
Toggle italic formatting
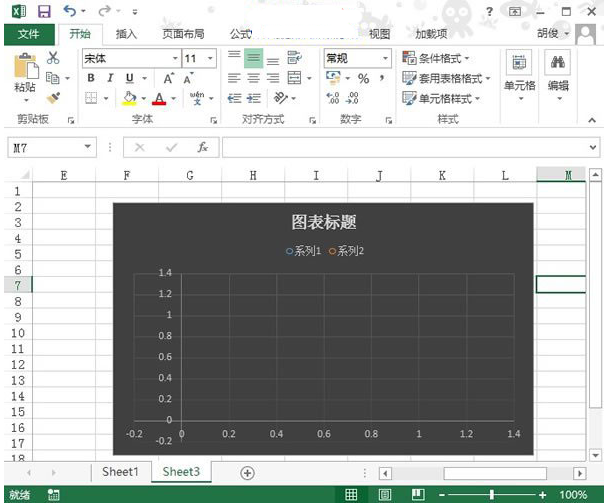[x=111, y=78]
